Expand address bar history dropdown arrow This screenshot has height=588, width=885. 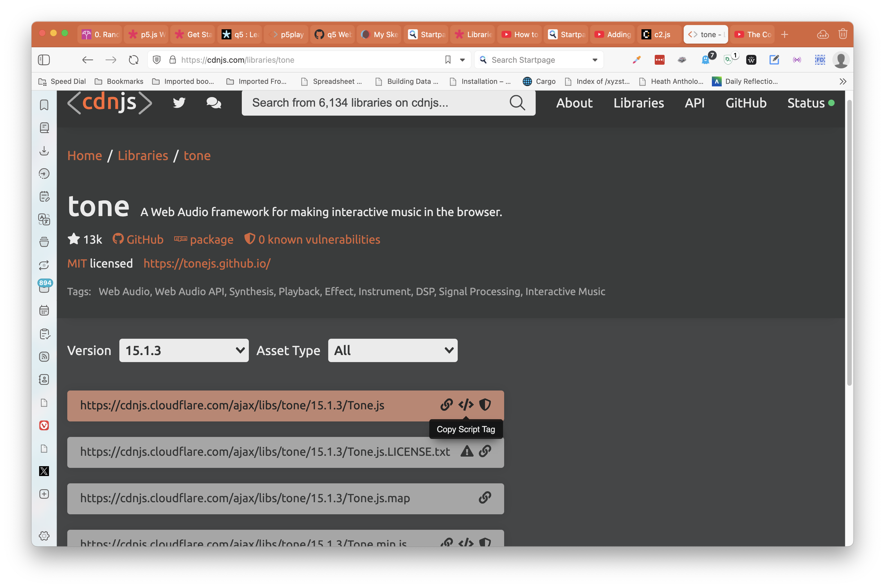click(462, 60)
